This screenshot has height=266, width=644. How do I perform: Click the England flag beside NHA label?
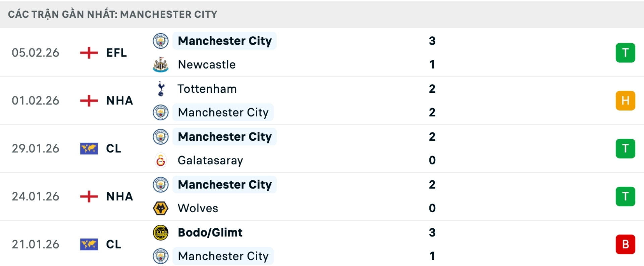[x=88, y=100]
